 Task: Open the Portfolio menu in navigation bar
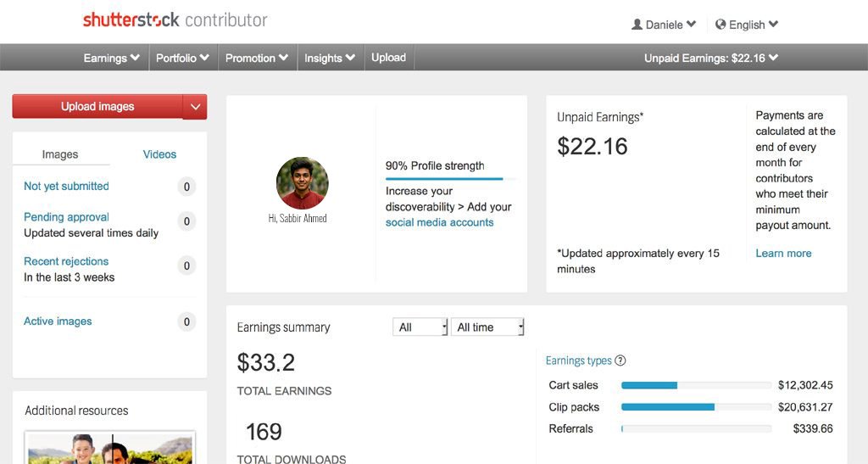pyautogui.click(x=182, y=59)
